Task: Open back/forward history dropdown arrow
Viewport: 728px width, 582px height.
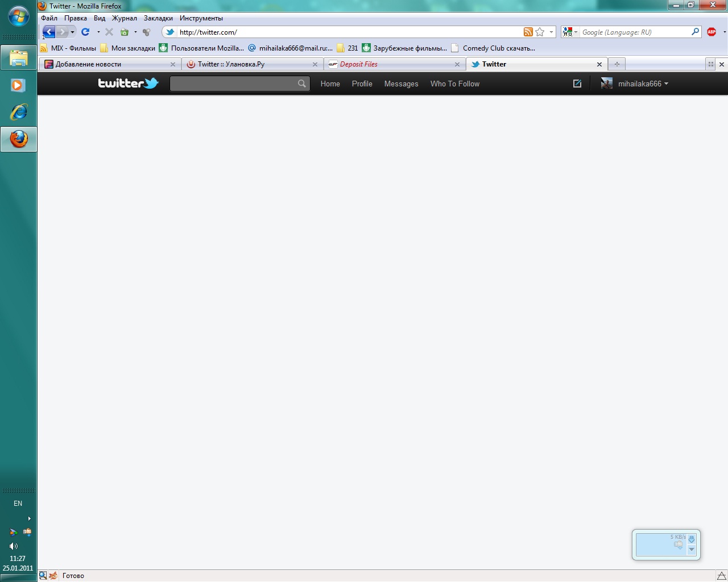Action: pyautogui.click(x=72, y=32)
